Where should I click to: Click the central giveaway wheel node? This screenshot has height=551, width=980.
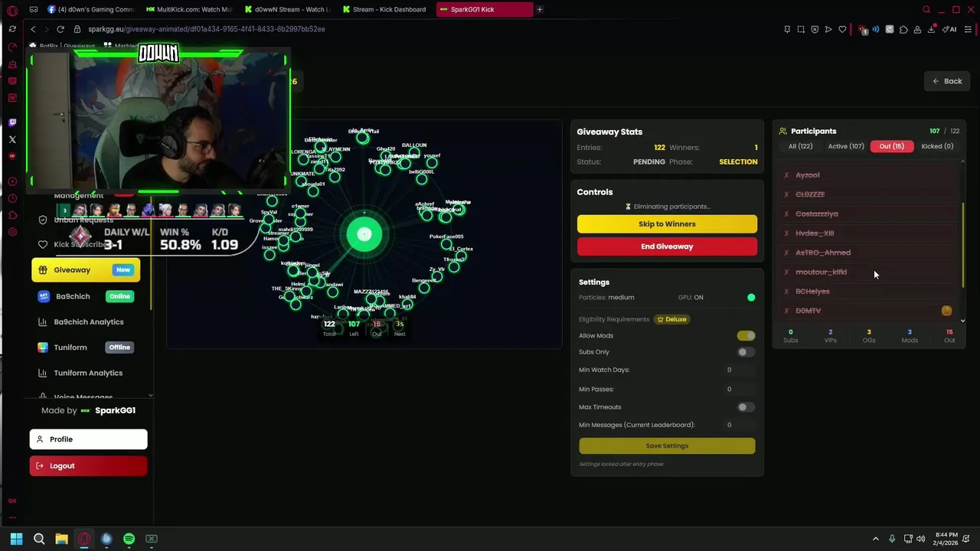coord(364,235)
